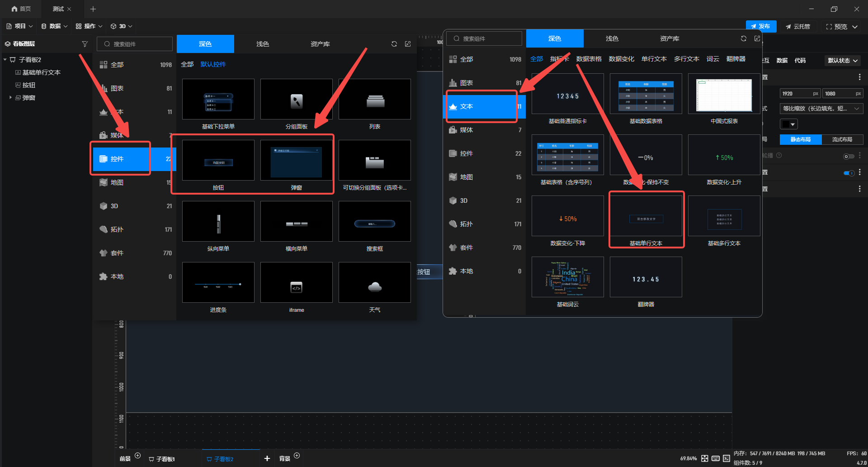
Task: Click the fit-to-screen icon in status bar
Action: point(705,458)
